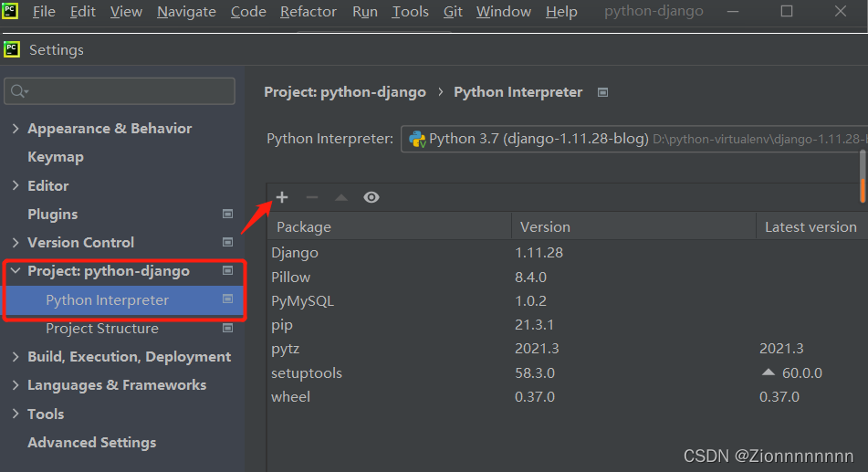Click the marker icon next to Project Structure

(x=227, y=328)
